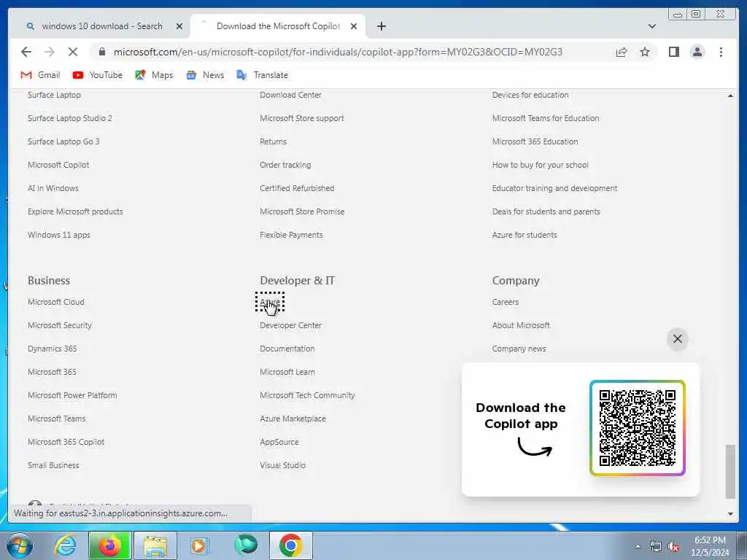Open the browser side panel
Image resolution: width=747 pixels, height=560 pixels.
[673, 52]
